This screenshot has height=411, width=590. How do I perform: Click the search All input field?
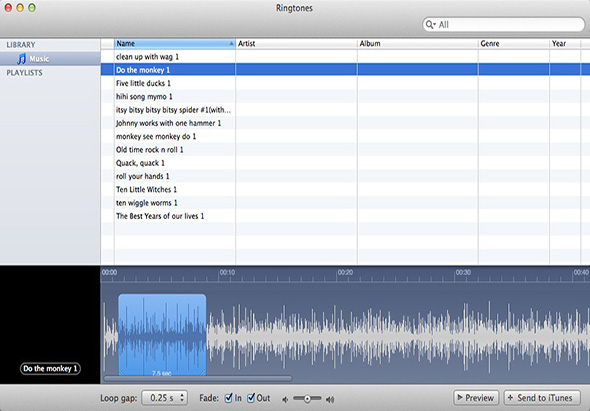tap(503, 24)
